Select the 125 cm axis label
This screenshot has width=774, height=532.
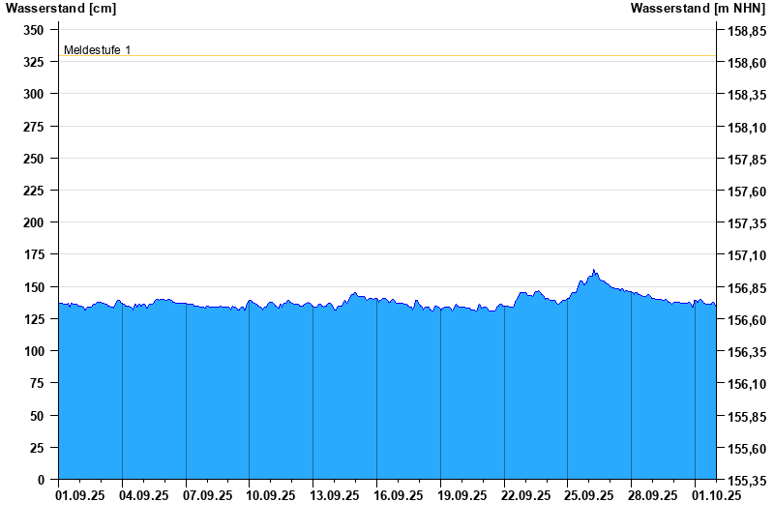pyautogui.click(x=34, y=319)
